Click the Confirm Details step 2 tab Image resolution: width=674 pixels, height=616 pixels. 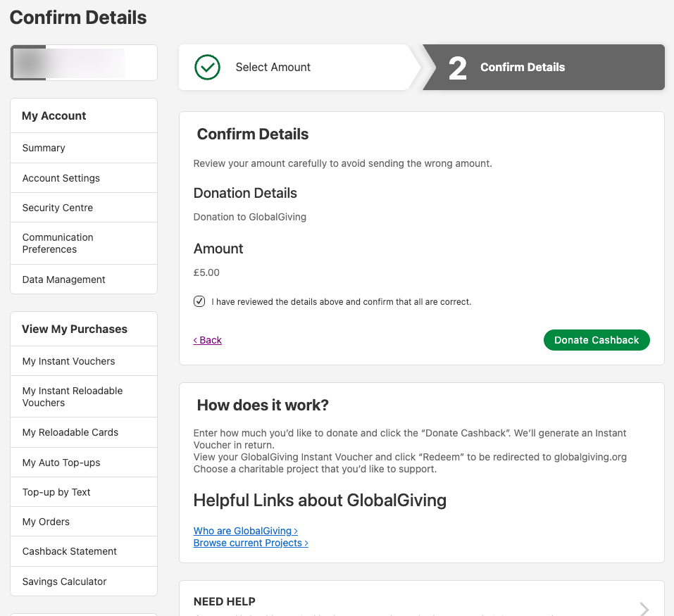[x=522, y=68]
